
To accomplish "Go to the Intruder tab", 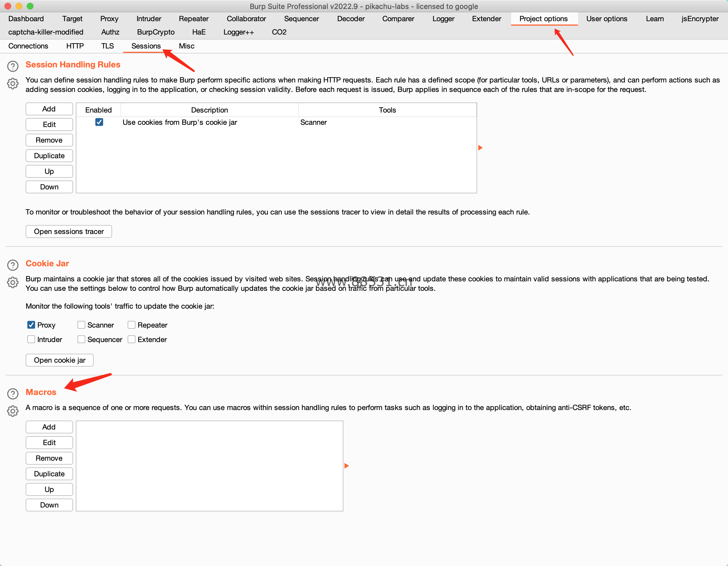I will click(x=149, y=19).
